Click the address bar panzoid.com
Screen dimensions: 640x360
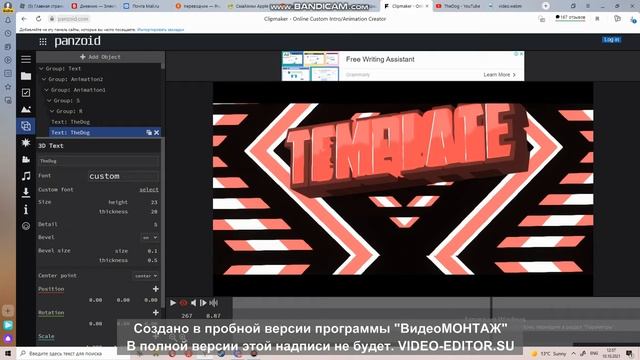(x=73, y=19)
